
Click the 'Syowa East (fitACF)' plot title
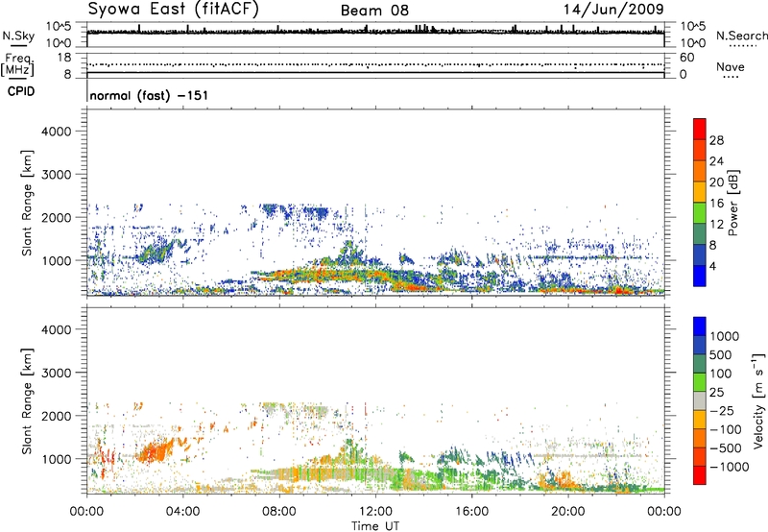[173, 9]
